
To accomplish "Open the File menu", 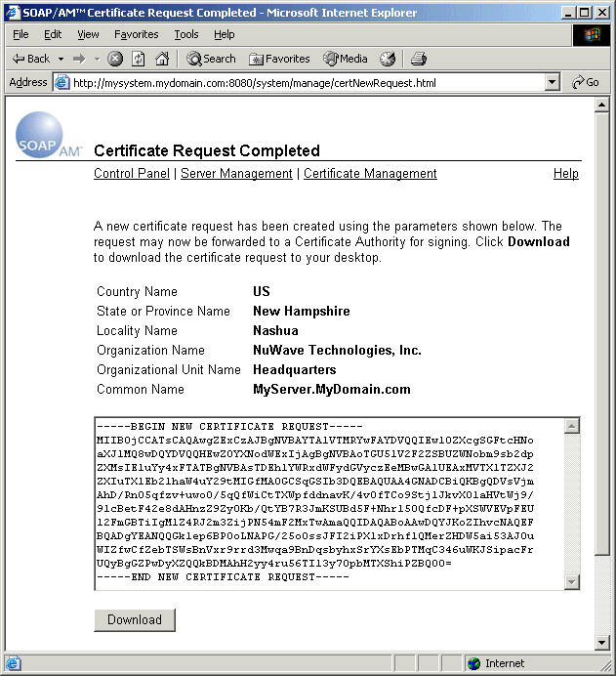I will click(21, 34).
